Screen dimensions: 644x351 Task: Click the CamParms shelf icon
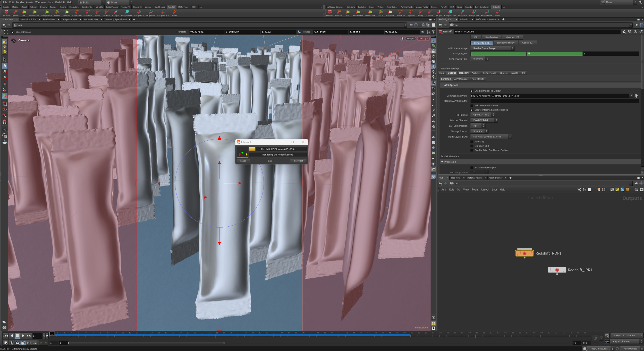(77, 12)
